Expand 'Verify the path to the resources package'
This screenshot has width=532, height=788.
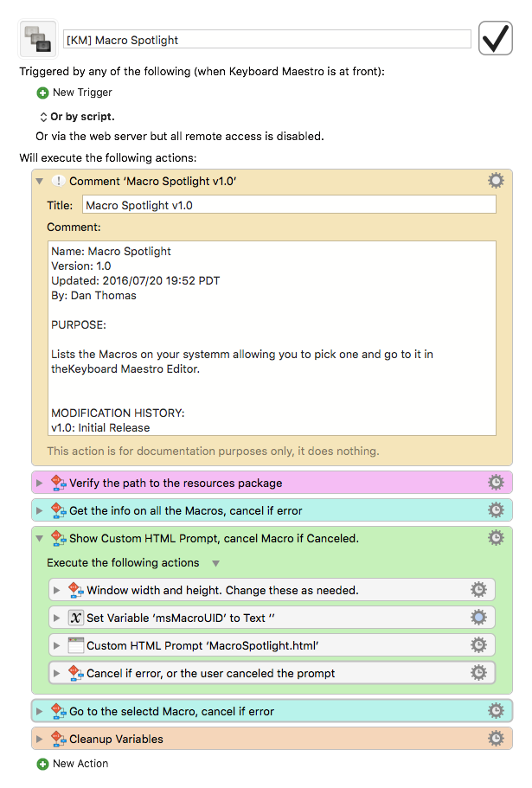[39, 483]
